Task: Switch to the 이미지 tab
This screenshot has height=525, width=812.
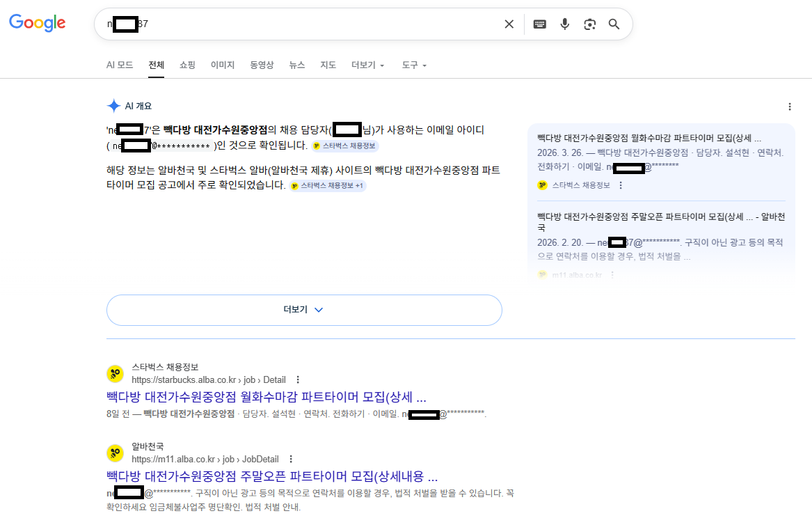Action: pyautogui.click(x=223, y=65)
